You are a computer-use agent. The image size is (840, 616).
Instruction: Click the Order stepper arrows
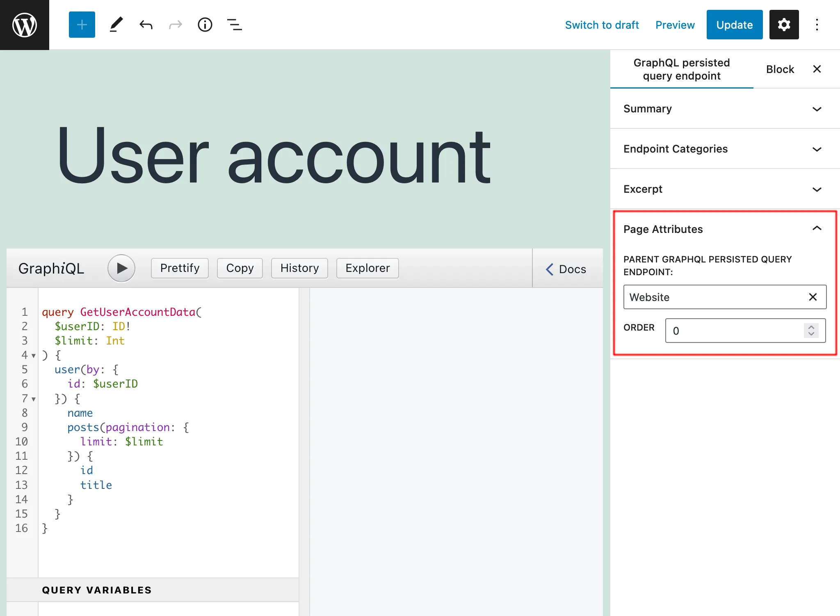(x=811, y=331)
